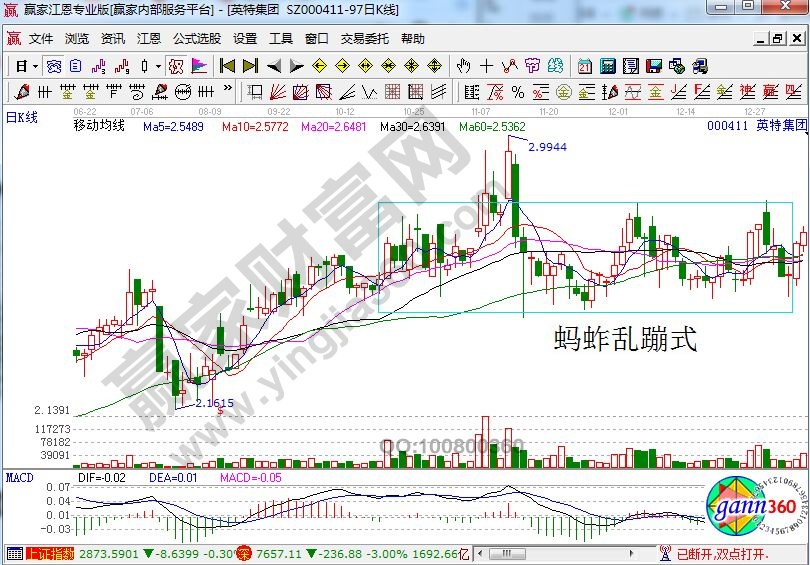Click the save floppy disk icon
810x565 pixels.
(x=654, y=66)
